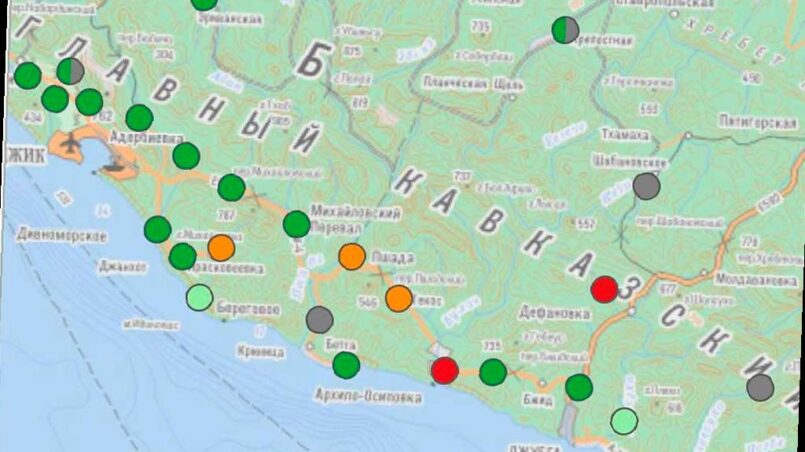This screenshot has height=452, width=805.
Task: Click the green marker near Бжид
Action: click(x=579, y=387)
